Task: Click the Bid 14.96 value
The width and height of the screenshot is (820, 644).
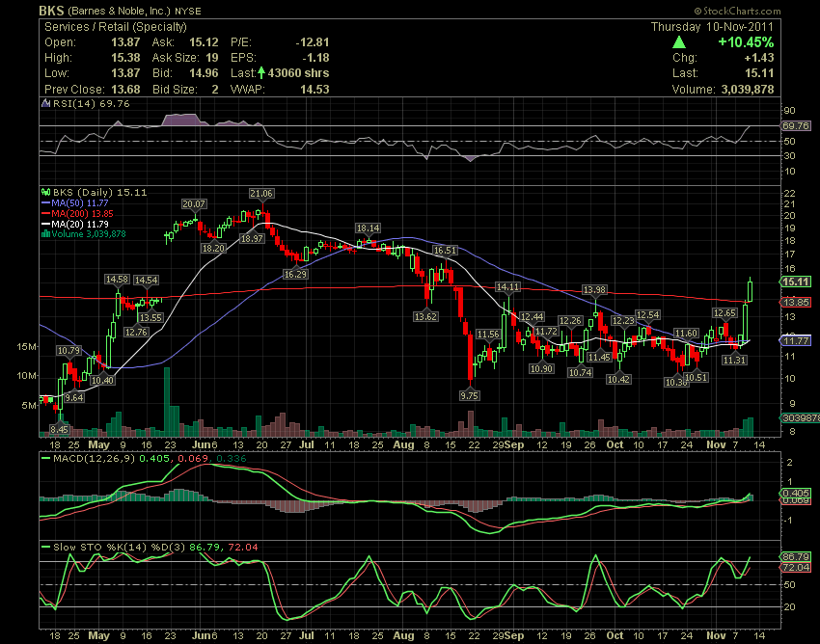Action: click(204, 73)
